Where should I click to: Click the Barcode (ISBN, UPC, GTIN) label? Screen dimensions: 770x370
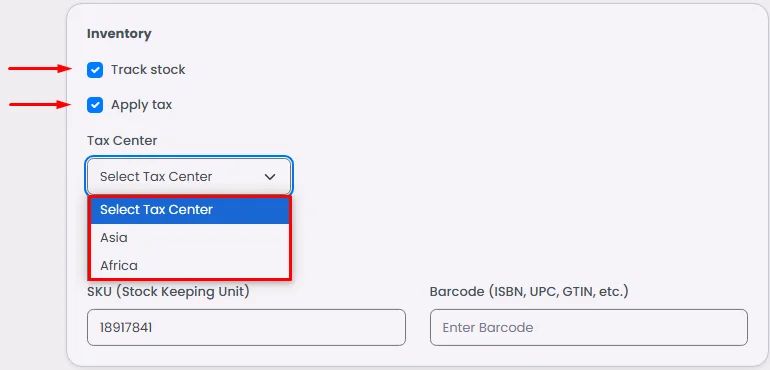pyautogui.click(x=529, y=292)
